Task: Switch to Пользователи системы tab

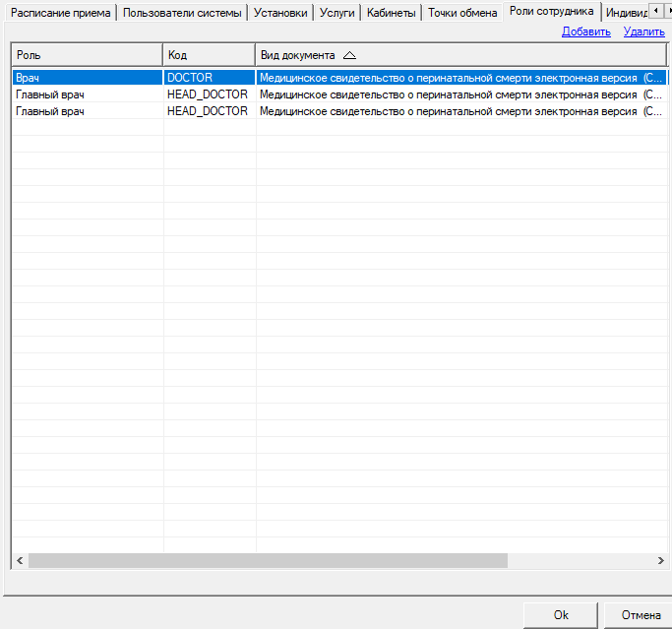Action: click(x=182, y=13)
